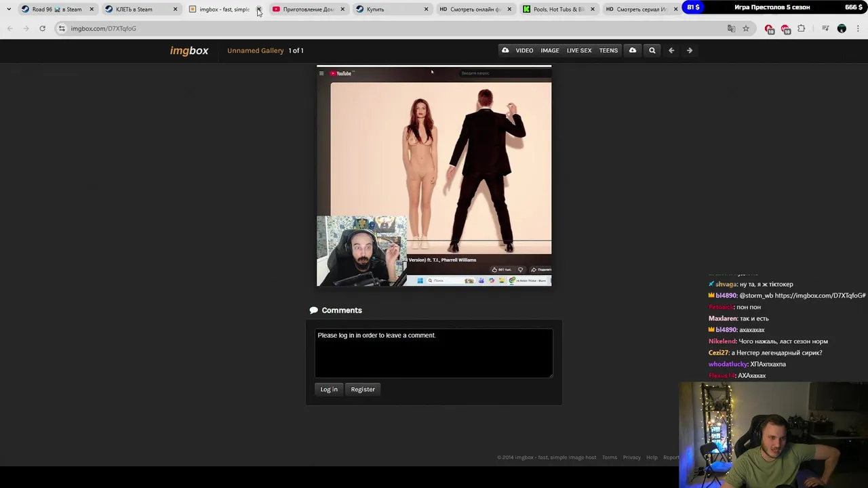Open the second red extension icon

tap(785, 28)
